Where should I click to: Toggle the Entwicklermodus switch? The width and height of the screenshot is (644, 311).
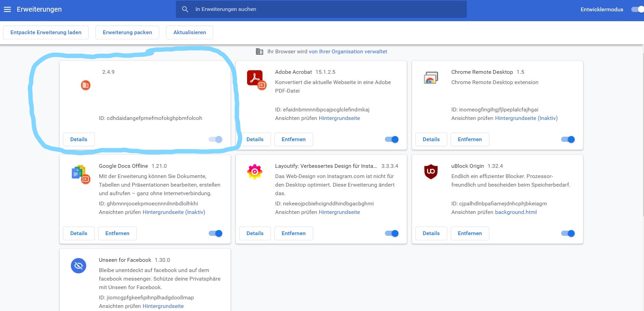637,10
